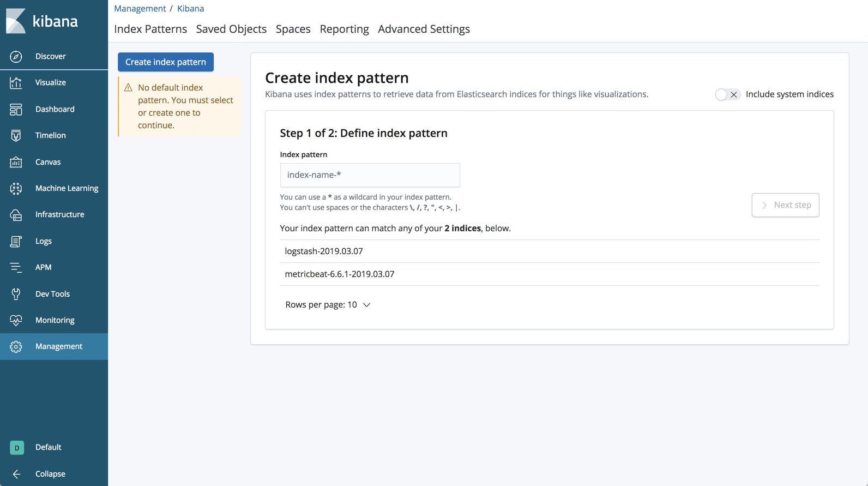Viewport: 868px width, 486px height.
Task: Open Visualize via its bar chart icon
Action: (16, 82)
